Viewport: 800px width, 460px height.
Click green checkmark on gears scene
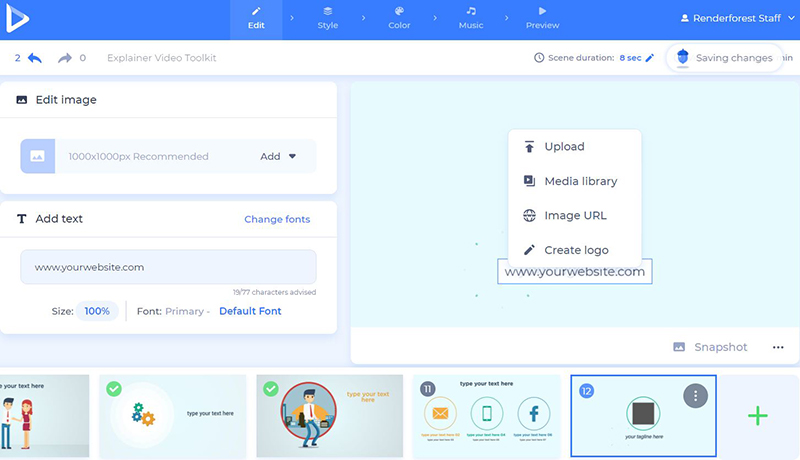pyautogui.click(x=114, y=389)
